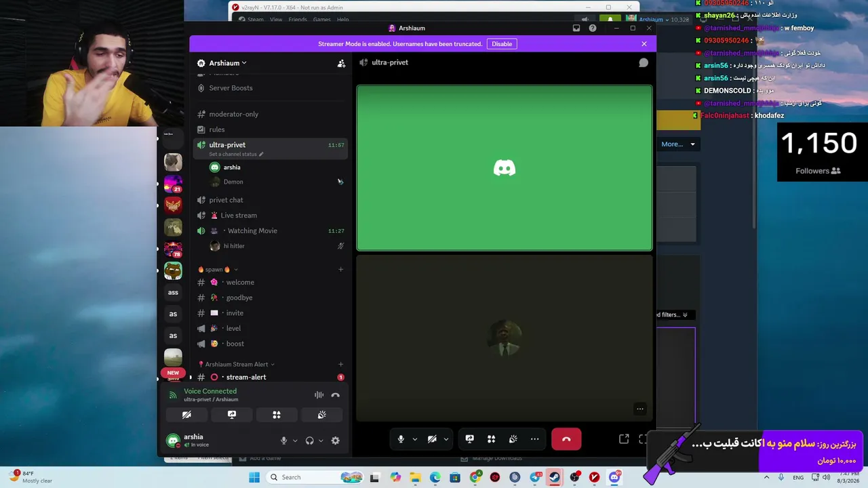
Task: Open the invite text channel
Action: 271,313
